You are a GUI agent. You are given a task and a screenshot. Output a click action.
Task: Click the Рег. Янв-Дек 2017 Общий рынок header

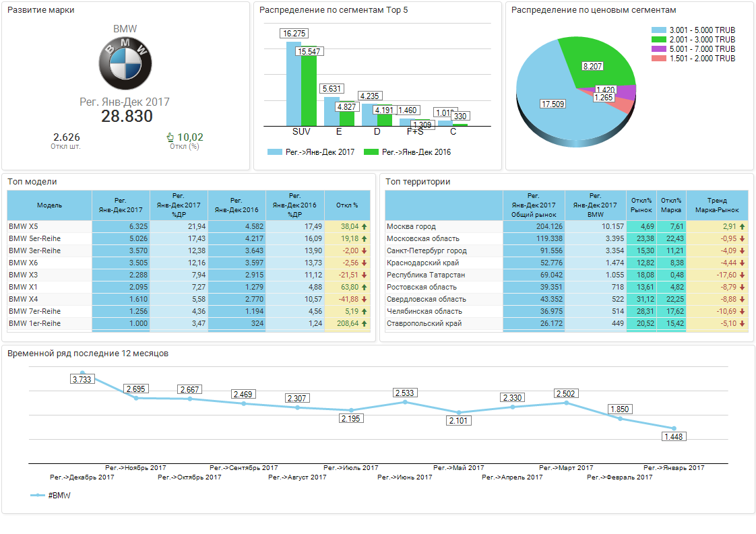(534, 205)
